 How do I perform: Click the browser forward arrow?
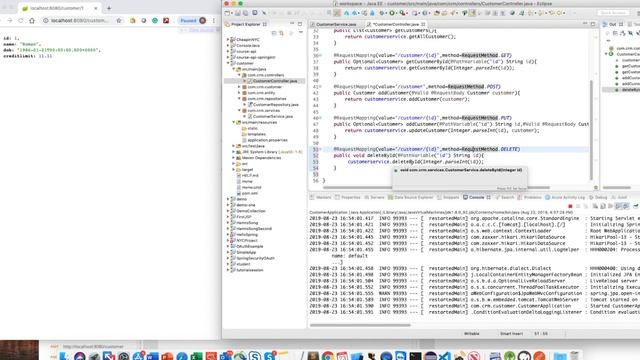click(x=10, y=20)
